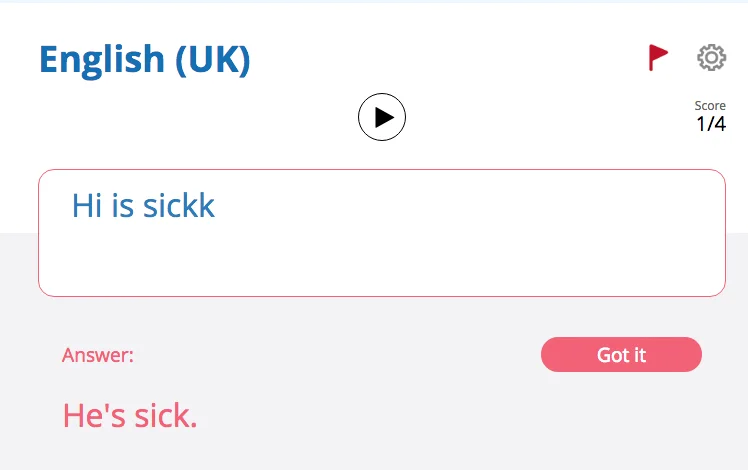Click the "Answer:" label
Image resolution: width=748 pixels, height=470 pixels.
click(x=98, y=355)
